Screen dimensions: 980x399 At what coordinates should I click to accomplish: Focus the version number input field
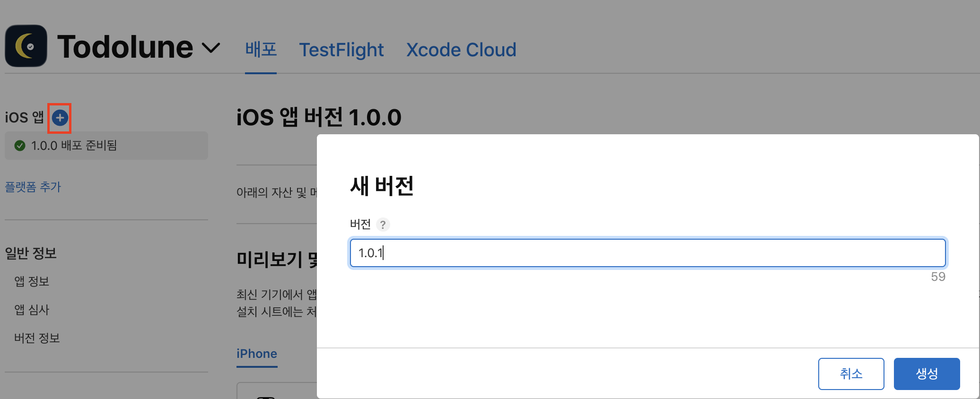pyautogui.click(x=647, y=253)
